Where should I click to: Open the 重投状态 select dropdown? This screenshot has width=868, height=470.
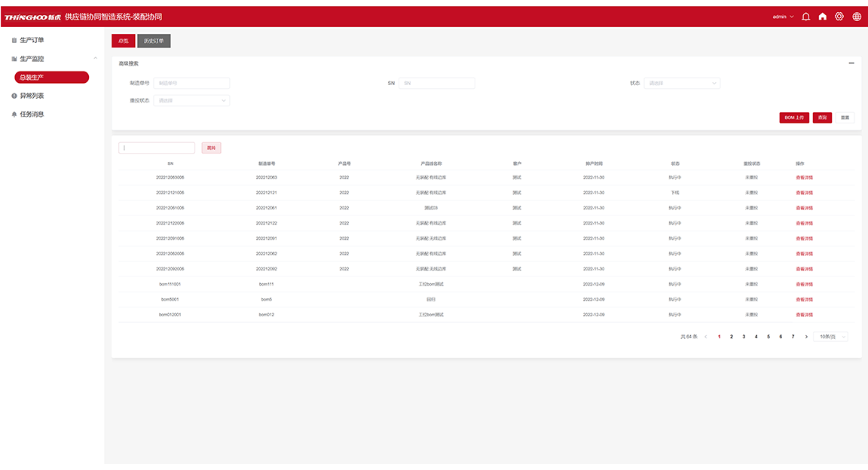(x=191, y=100)
